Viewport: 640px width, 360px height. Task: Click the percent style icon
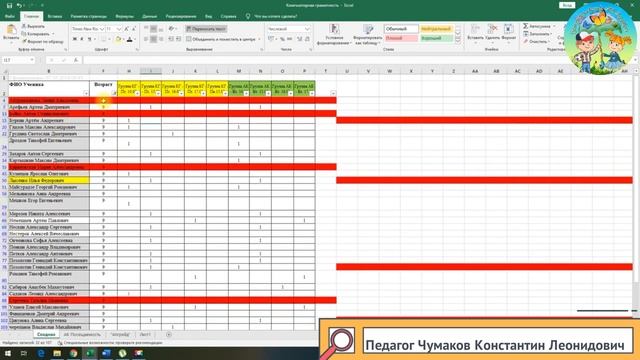(282, 39)
